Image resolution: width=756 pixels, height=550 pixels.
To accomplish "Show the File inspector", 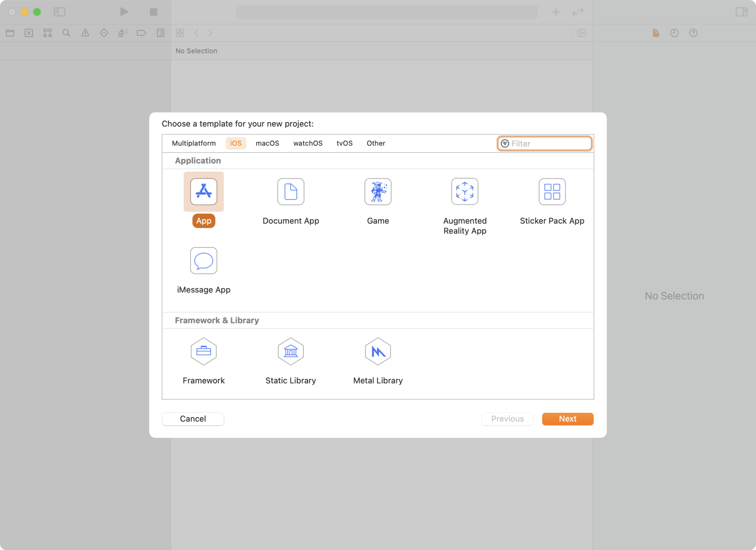I will (x=656, y=33).
